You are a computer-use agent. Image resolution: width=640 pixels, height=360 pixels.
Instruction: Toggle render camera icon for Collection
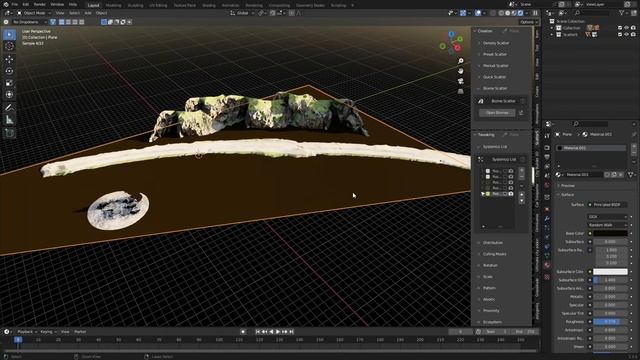(x=633, y=28)
